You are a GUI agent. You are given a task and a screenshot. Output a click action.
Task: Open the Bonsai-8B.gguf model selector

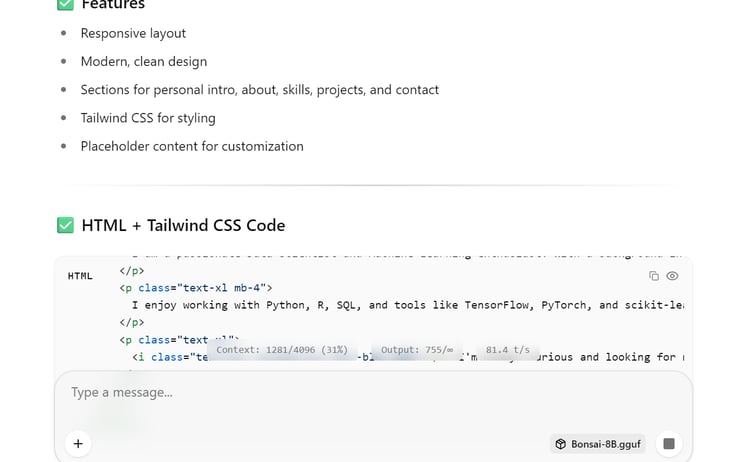(598, 444)
